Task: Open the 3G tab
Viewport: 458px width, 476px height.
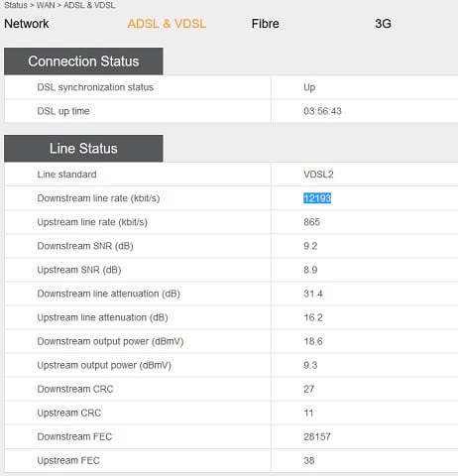Action: coord(383,24)
